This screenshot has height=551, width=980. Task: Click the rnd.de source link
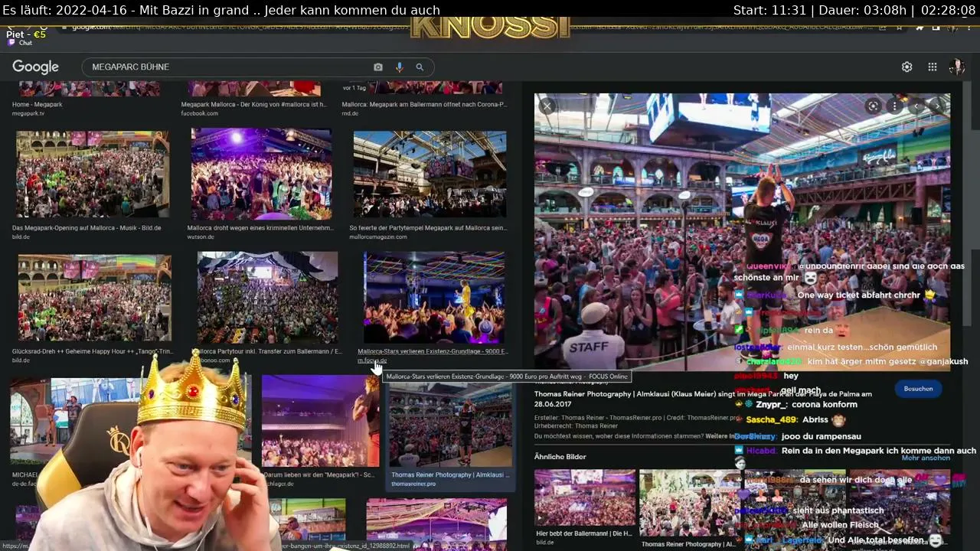[x=350, y=113]
